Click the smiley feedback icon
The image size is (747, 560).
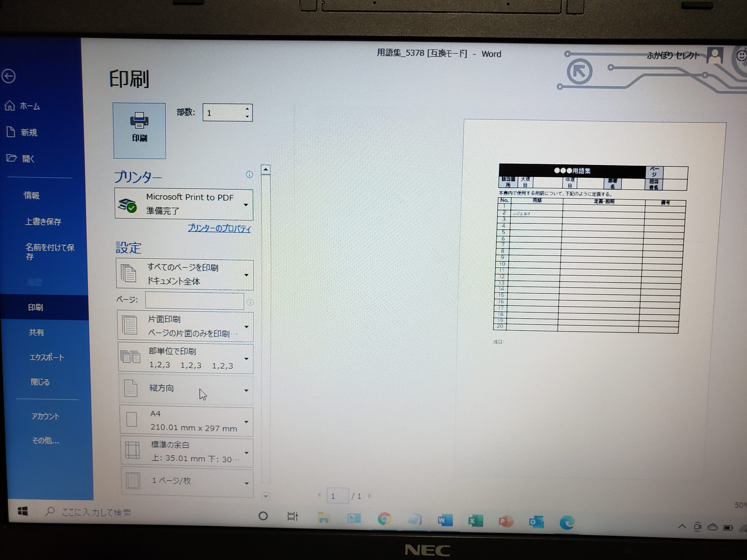[741, 56]
